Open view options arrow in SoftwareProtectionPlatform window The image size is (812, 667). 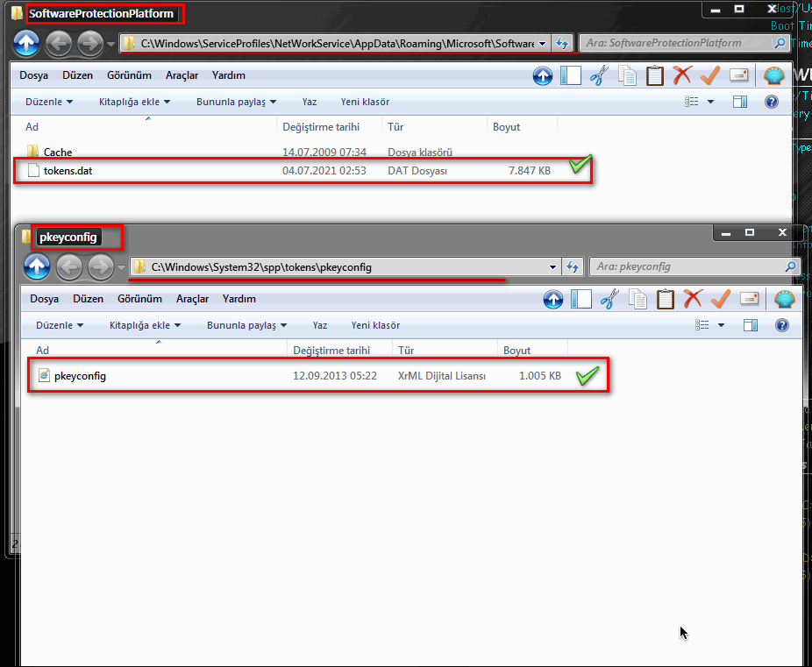point(710,102)
